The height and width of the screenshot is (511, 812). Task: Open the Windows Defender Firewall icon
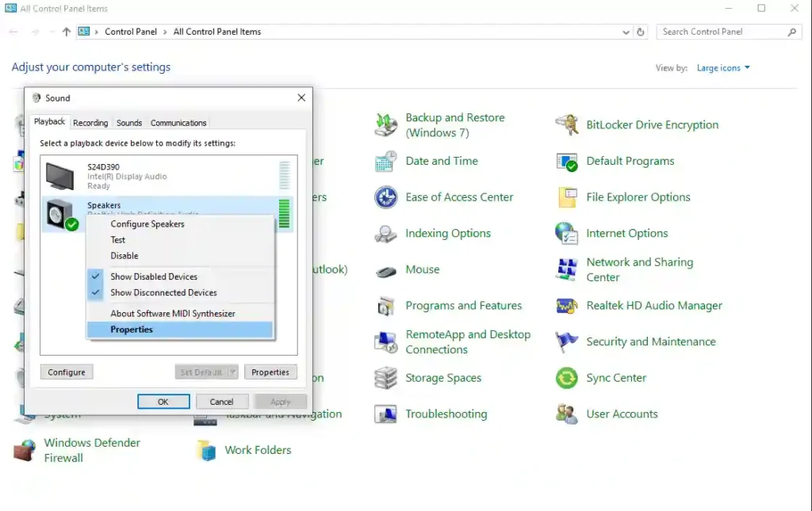[25, 451]
